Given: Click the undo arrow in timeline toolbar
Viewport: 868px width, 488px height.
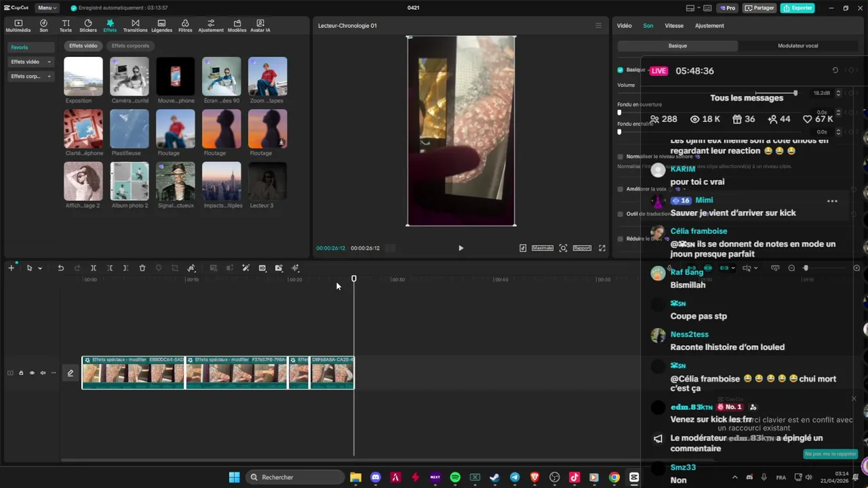Looking at the screenshot, I should [60, 268].
